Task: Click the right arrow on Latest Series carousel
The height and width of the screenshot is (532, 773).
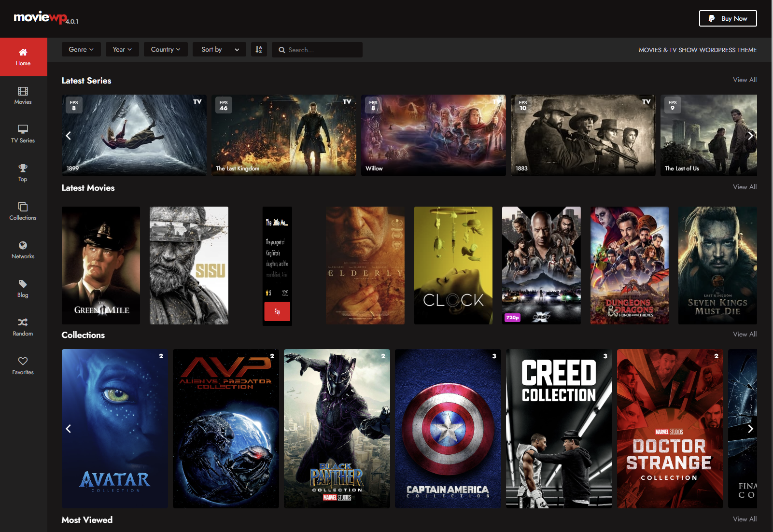Action: [x=751, y=136]
